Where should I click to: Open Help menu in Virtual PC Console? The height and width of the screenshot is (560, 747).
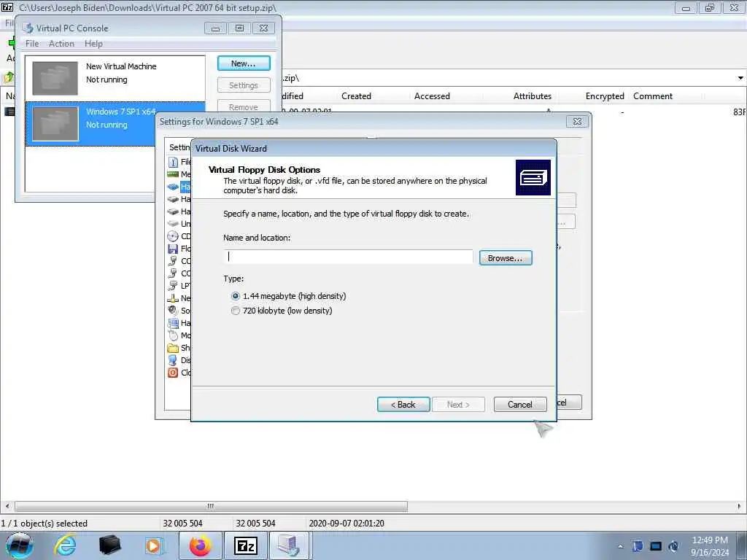tap(93, 43)
